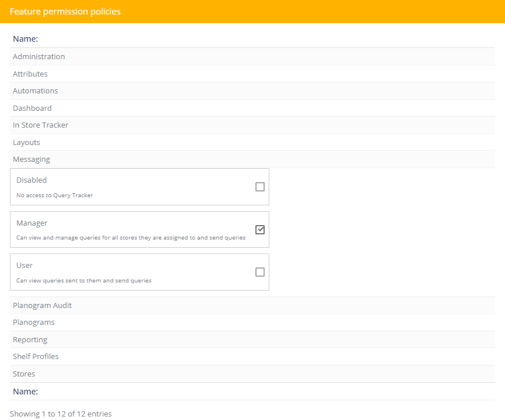Select the User option card
Screen dimensions: 505x420
point(139,272)
